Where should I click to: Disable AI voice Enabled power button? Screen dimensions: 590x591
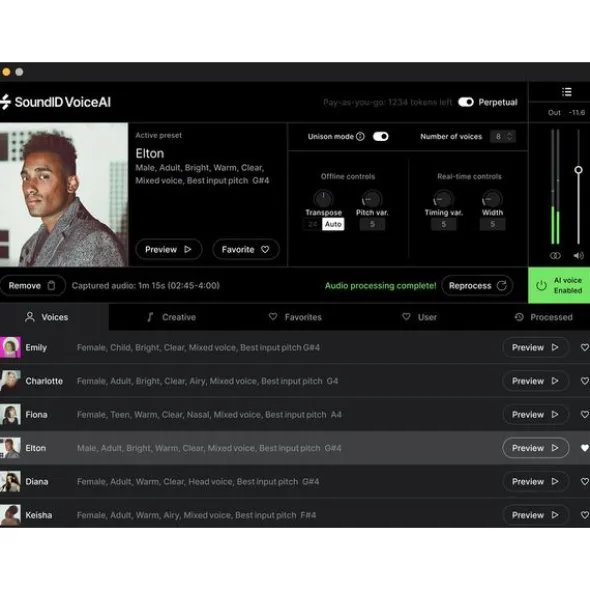point(559,285)
